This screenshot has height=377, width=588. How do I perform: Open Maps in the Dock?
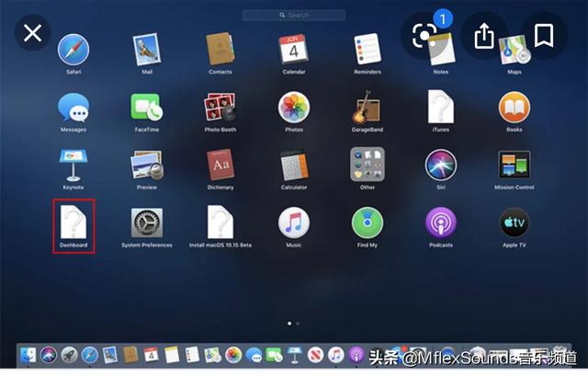tap(213, 355)
